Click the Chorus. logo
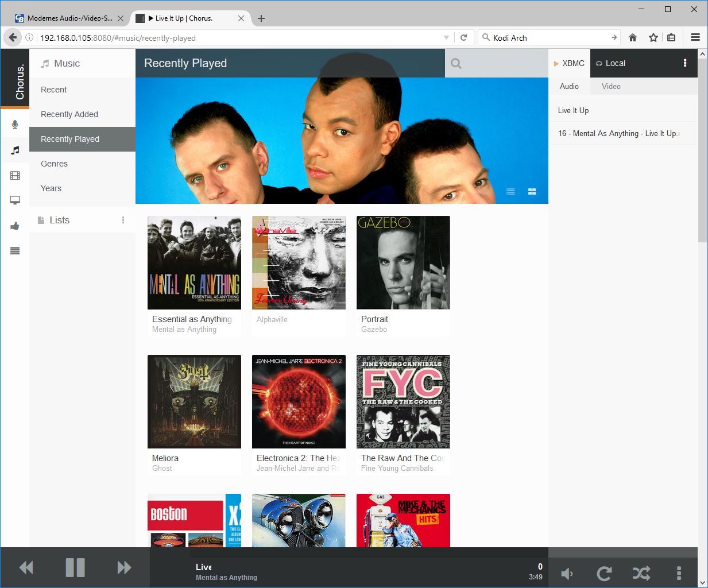Viewport: 708px width, 588px height. [x=15, y=79]
